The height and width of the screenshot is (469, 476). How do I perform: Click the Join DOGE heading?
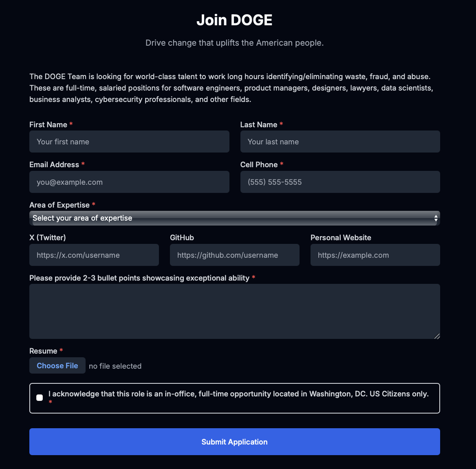(x=234, y=20)
